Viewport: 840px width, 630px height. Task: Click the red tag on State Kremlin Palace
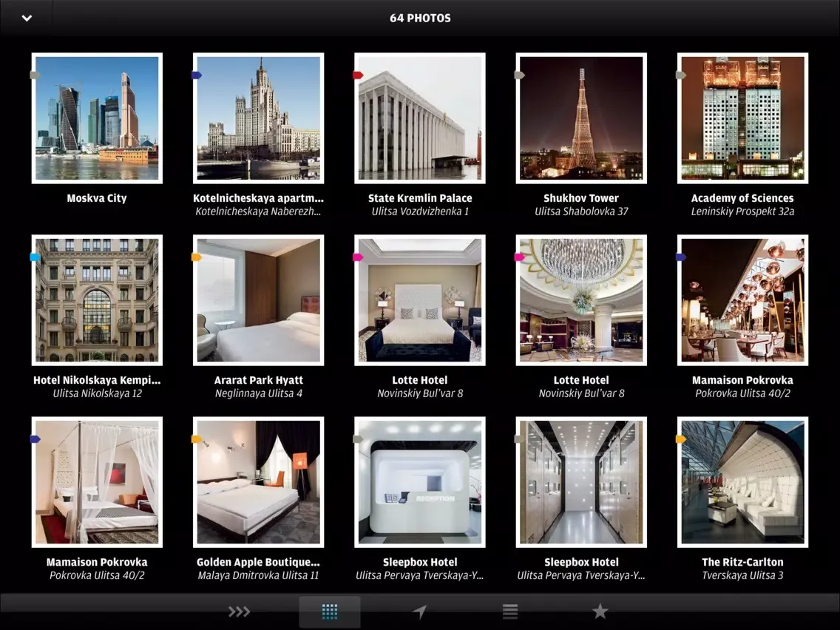pos(358,75)
